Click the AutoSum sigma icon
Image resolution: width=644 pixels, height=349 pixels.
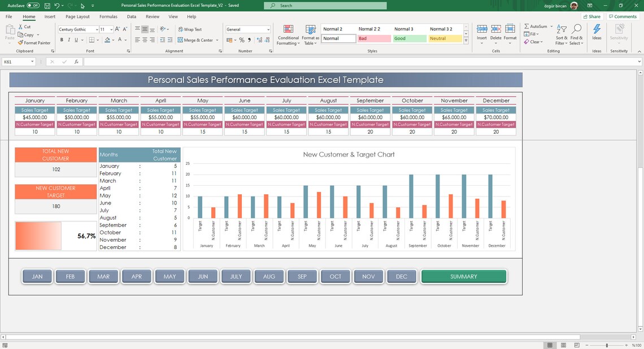click(x=526, y=27)
